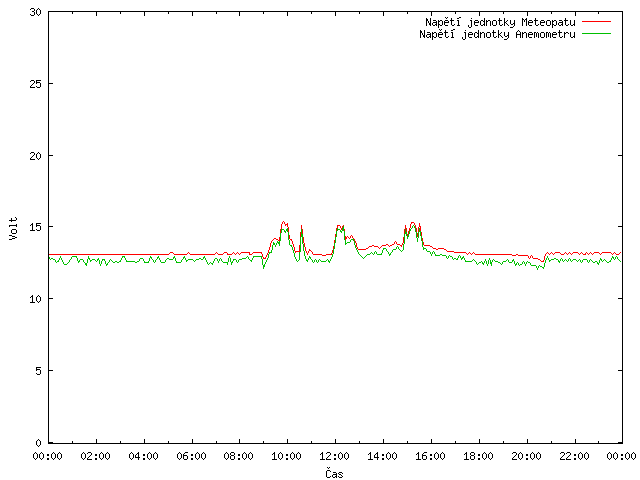
Task: Click the 12:00 time label
Action: [x=335, y=456]
